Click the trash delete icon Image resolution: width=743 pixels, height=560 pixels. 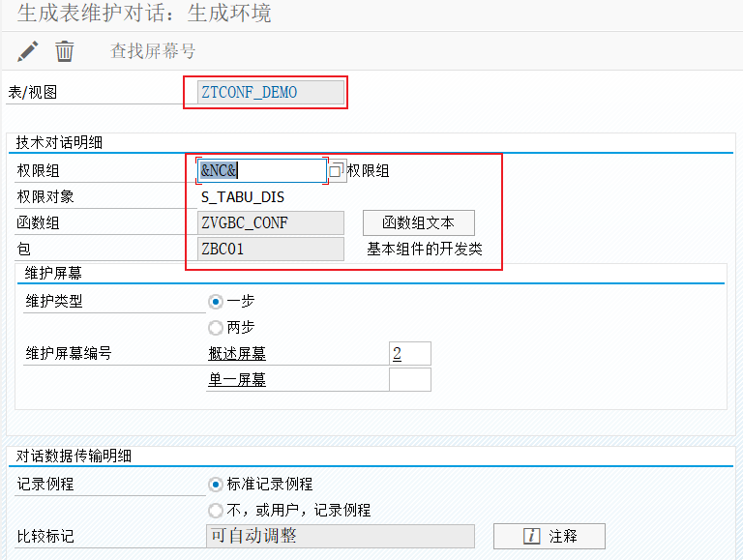pyautogui.click(x=65, y=51)
